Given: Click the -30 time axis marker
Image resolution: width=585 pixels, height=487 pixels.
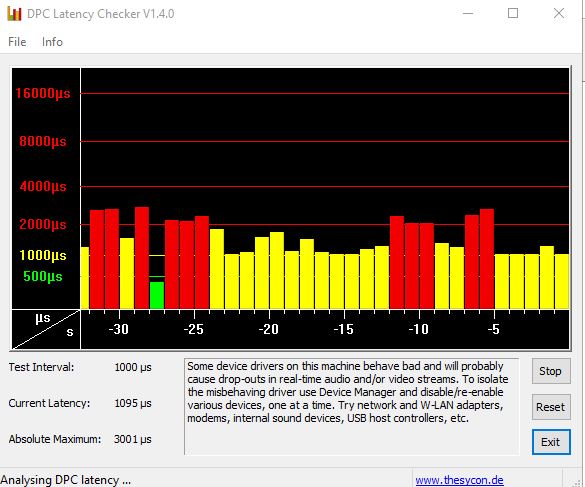Looking at the screenshot, I should (119, 329).
